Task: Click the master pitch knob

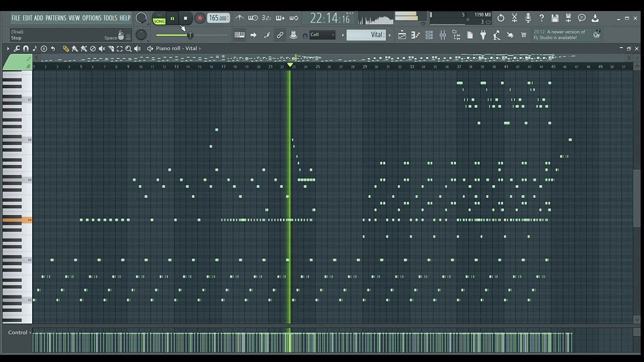Action: click(x=141, y=34)
